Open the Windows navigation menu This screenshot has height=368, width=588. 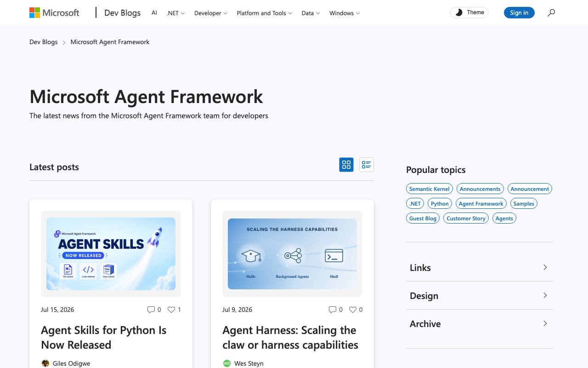pos(345,13)
